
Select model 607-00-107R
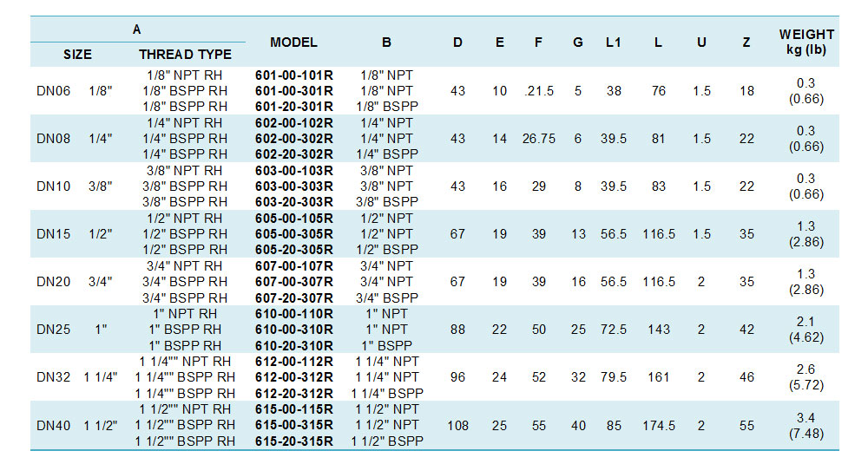[294, 266]
